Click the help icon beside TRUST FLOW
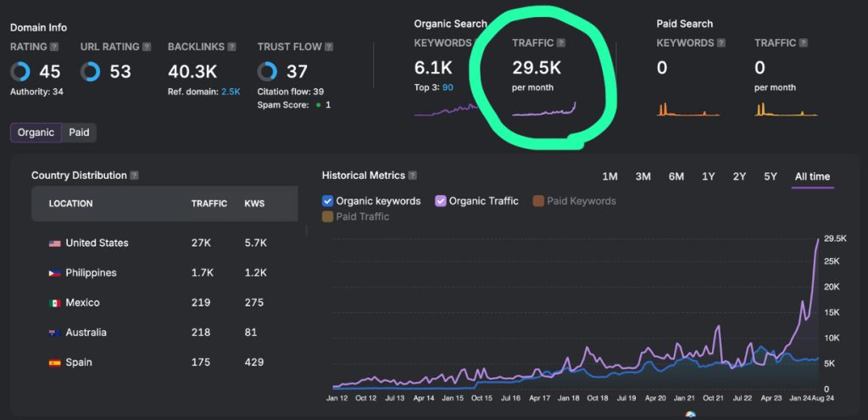868x420 pixels. tap(329, 48)
